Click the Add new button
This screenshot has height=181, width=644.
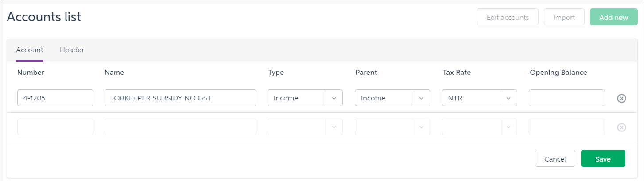tap(613, 18)
